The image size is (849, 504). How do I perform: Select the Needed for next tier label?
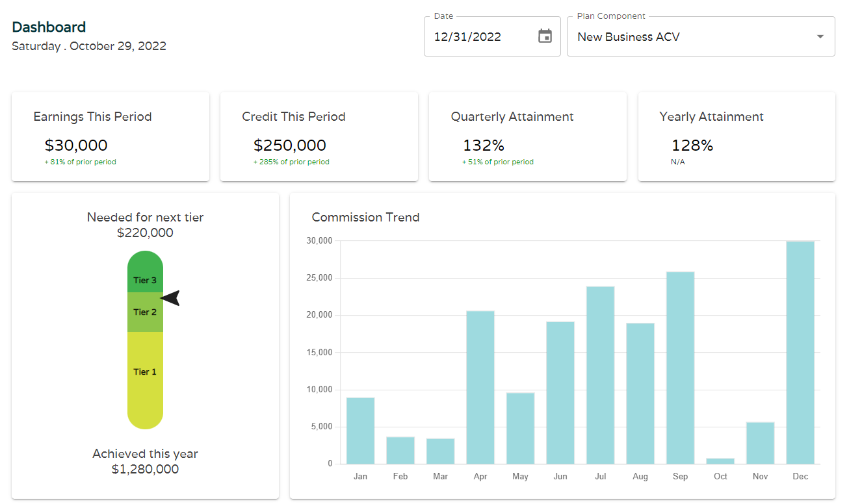pyautogui.click(x=144, y=217)
